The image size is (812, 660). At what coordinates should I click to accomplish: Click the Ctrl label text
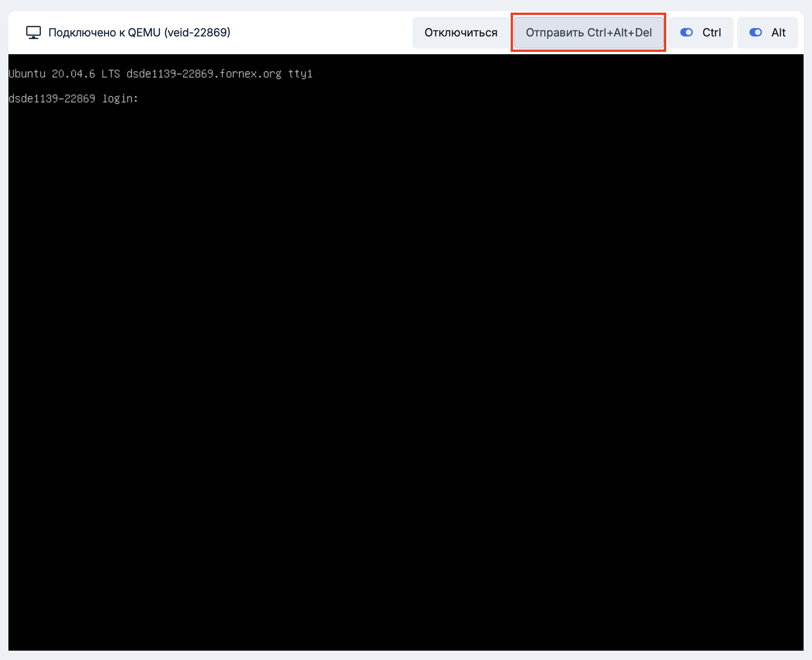pos(712,33)
